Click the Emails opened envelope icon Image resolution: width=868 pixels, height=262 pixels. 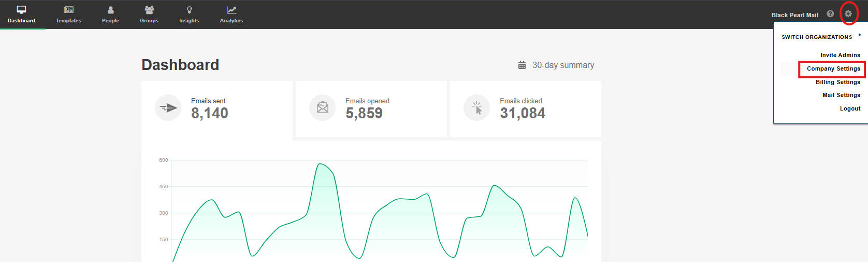322,108
